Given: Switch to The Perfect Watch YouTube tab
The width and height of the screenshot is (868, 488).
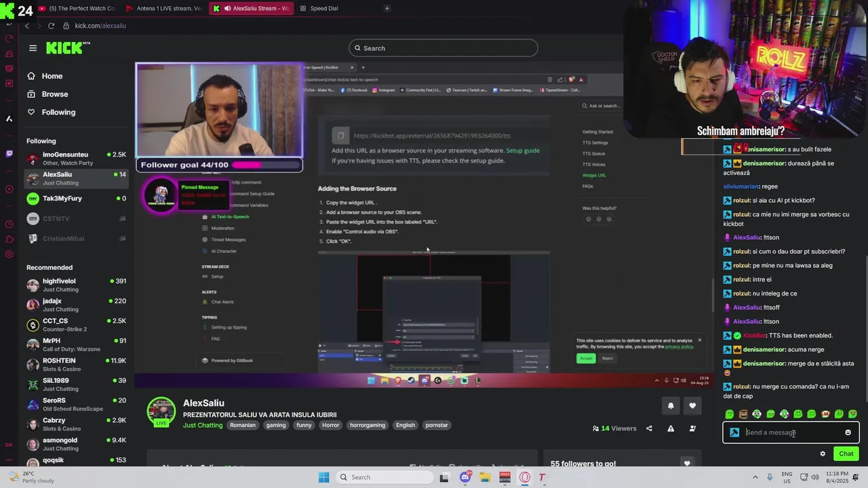Looking at the screenshot, I should tap(77, 8).
